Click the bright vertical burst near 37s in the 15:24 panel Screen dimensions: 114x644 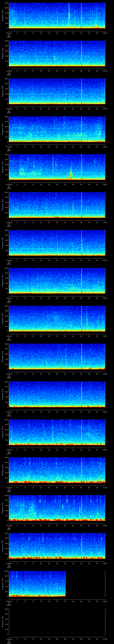[x=69, y=13]
